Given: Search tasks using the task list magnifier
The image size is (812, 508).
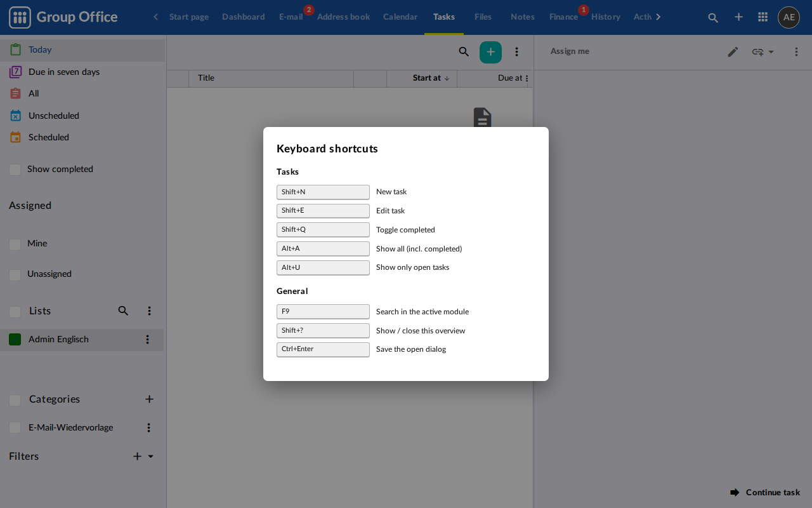Looking at the screenshot, I should coord(464,52).
